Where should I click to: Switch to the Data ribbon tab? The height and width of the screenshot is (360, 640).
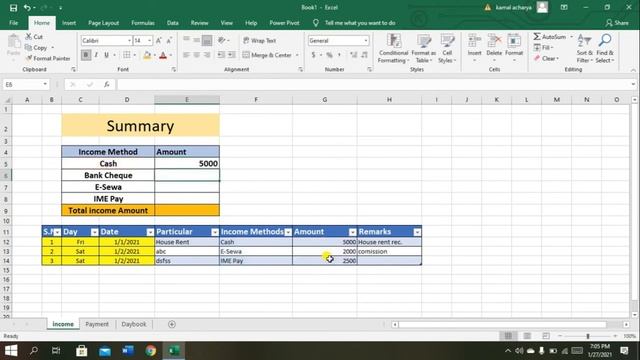point(173,23)
